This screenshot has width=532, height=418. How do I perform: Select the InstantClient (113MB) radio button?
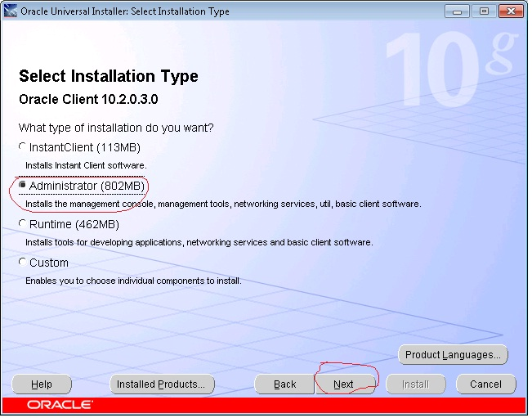click(x=22, y=148)
